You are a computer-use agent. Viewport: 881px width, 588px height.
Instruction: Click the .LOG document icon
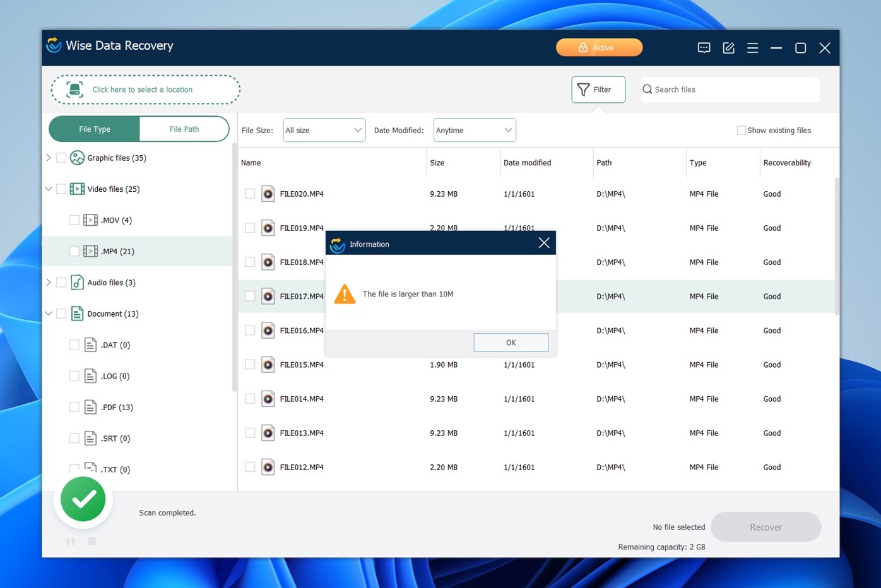tap(90, 376)
